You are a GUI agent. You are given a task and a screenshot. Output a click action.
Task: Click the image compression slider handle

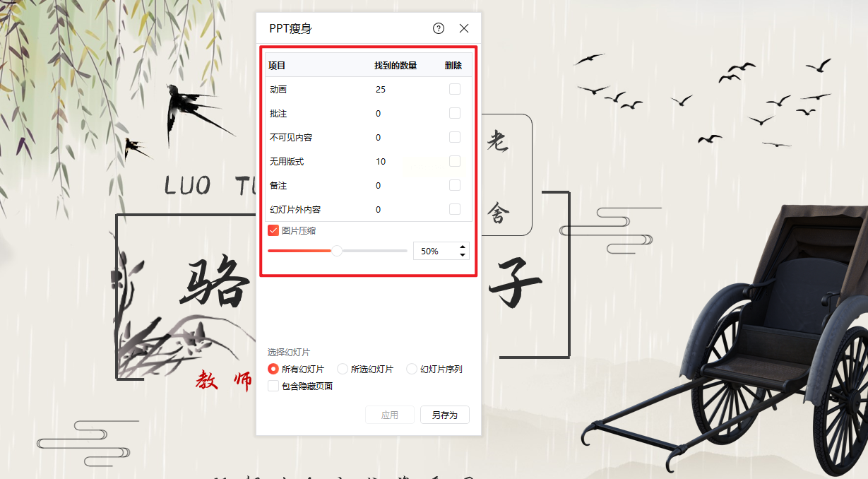pyautogui.click(x=337, y=251)
